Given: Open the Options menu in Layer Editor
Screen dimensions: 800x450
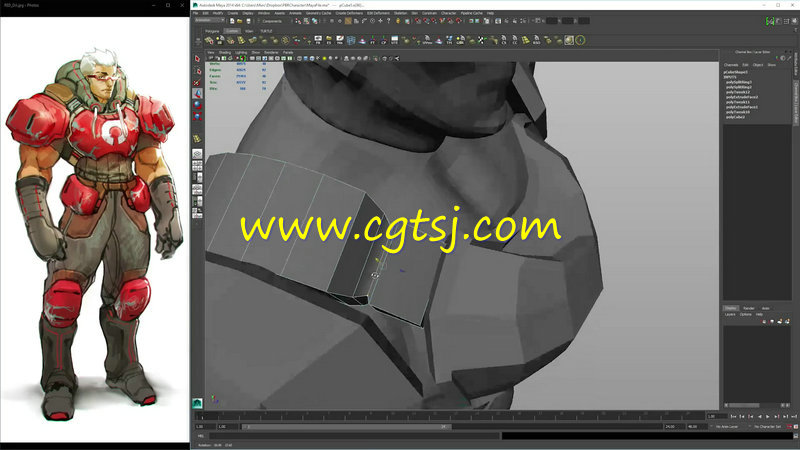Looking at the screenshot, I should click(745, 315).
